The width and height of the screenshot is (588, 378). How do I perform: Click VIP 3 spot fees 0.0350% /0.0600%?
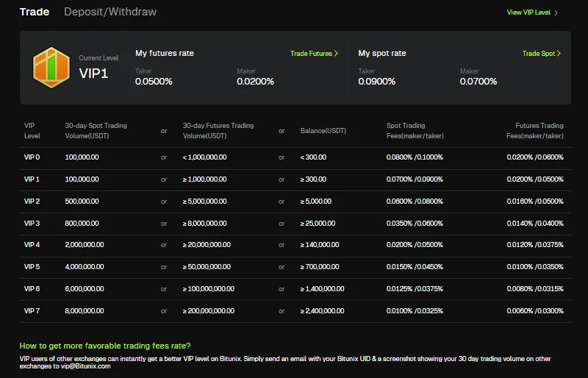coord(415,224)
